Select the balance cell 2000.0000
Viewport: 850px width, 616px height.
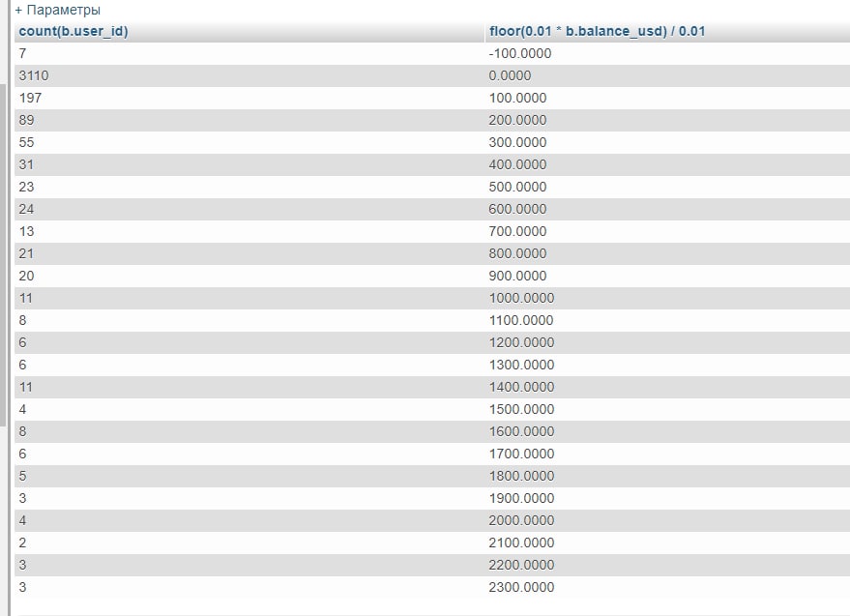pos(667,520)
